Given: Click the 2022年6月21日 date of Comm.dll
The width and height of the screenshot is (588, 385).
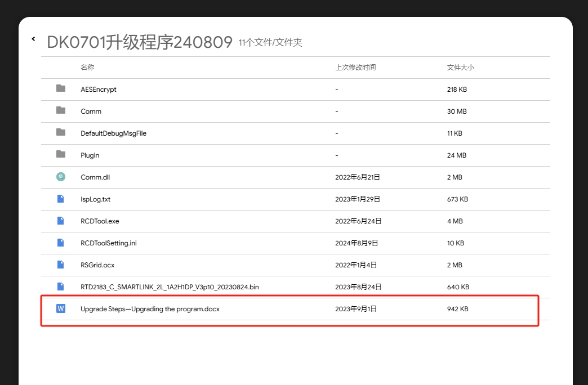Looking at the screenshot, I should click(358, 177).
